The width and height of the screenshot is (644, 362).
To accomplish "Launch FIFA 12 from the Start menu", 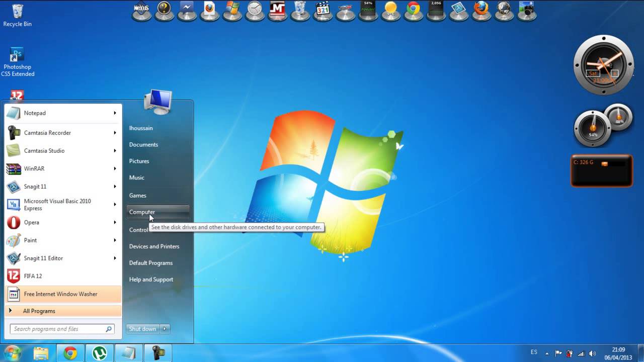I will pos(63,276).
